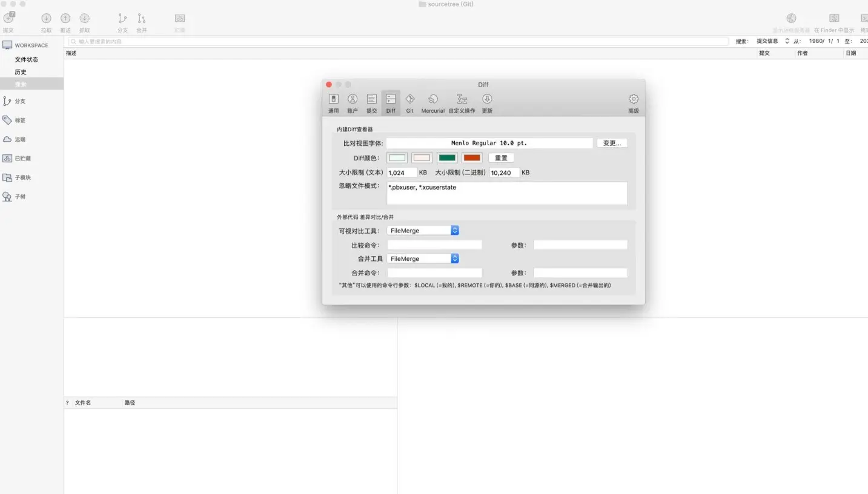Open the Git preferences tab
The image size is (868, 494).
[x=410, y=103]
